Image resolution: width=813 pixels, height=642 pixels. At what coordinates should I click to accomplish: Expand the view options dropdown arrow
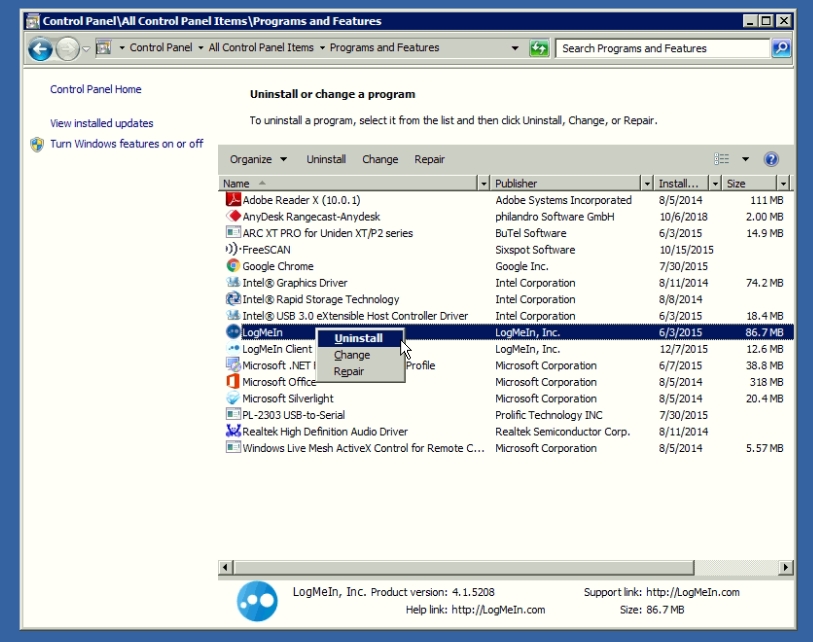point(745,159)
